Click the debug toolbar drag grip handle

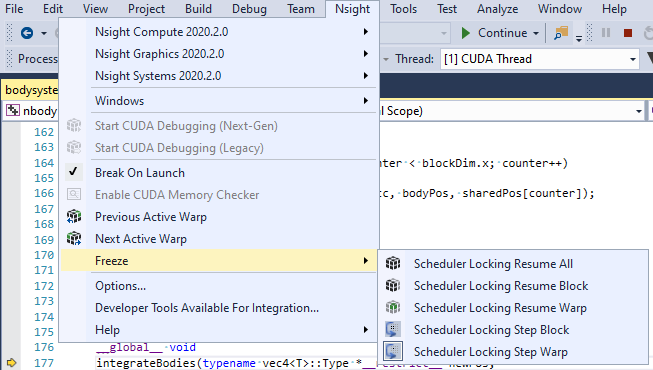pos(589,33)
